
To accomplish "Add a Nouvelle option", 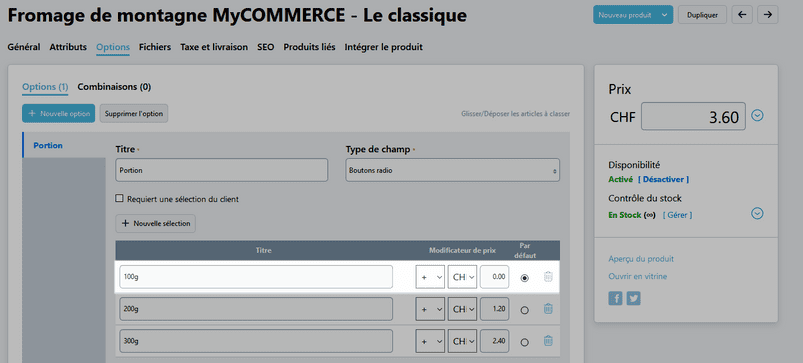I will (x=58, y=114).
